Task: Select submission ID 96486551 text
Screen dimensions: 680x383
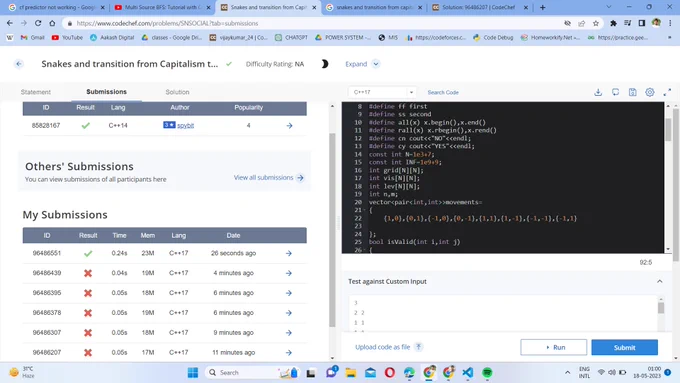Action: 46,253
